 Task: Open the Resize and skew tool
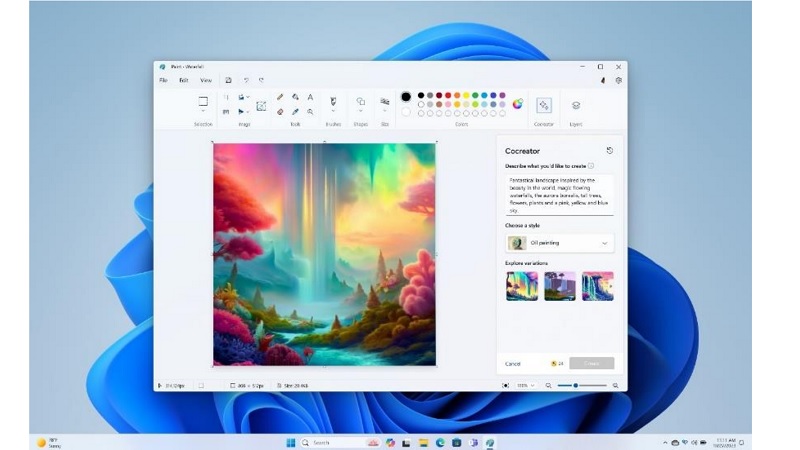(x=226, y=112)
